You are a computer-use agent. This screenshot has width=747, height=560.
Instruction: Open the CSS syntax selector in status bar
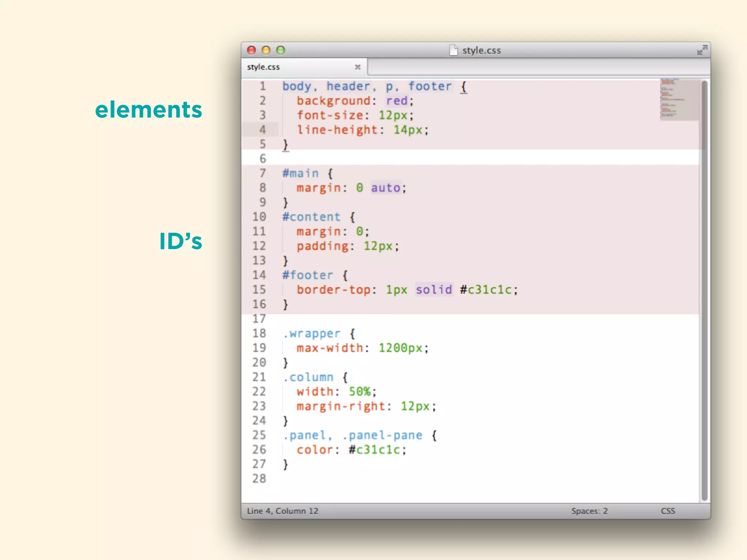coord(667,511)
